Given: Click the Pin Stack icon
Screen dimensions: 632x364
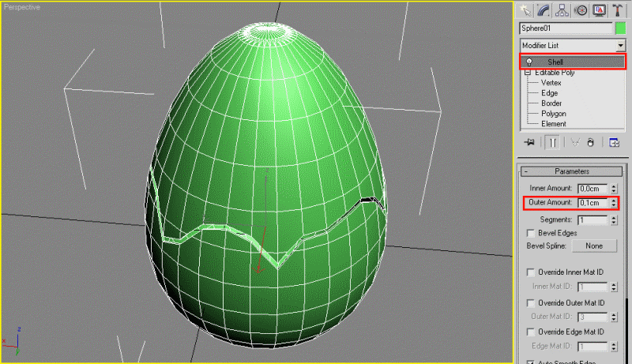Looking at the screenshot, I should (x=529, y=142).
